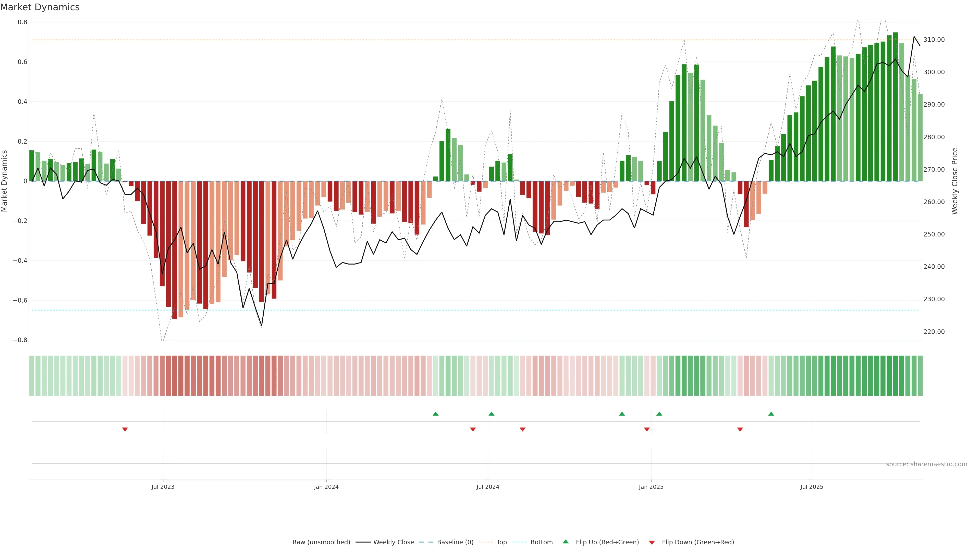The image size is (980, 551).
Task: Toggle the Weekly Close legend entry
Action: tap(393, 542)
